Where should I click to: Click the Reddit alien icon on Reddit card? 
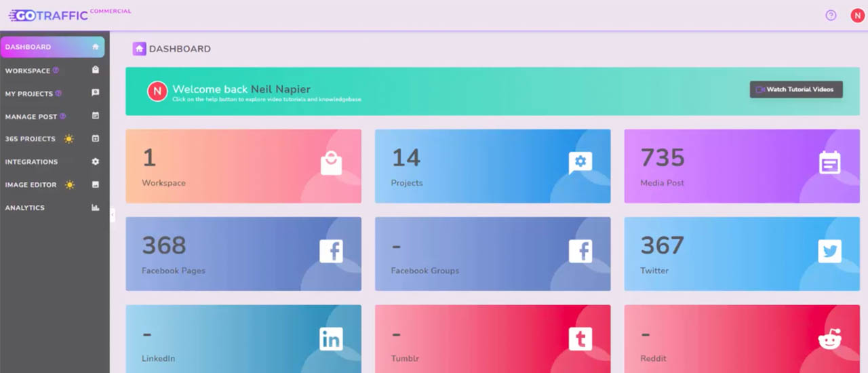click(829, 339)
